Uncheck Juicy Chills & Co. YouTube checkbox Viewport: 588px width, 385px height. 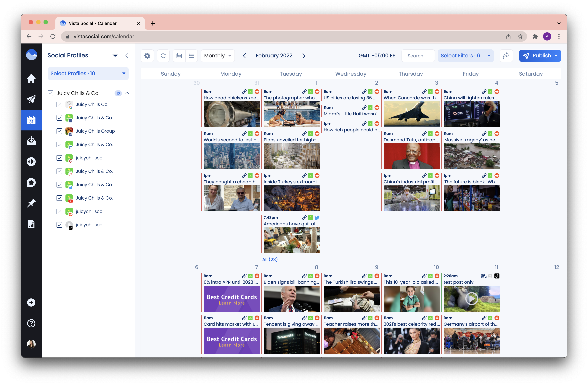pos(59,198)
